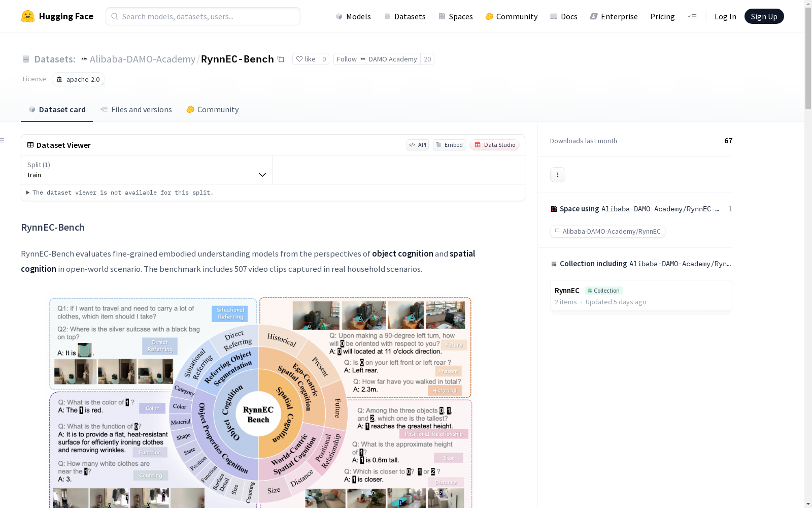Open Docs in the top navigation
The height and width of the screenshot is (508, 812).
(x=564, y=16)
